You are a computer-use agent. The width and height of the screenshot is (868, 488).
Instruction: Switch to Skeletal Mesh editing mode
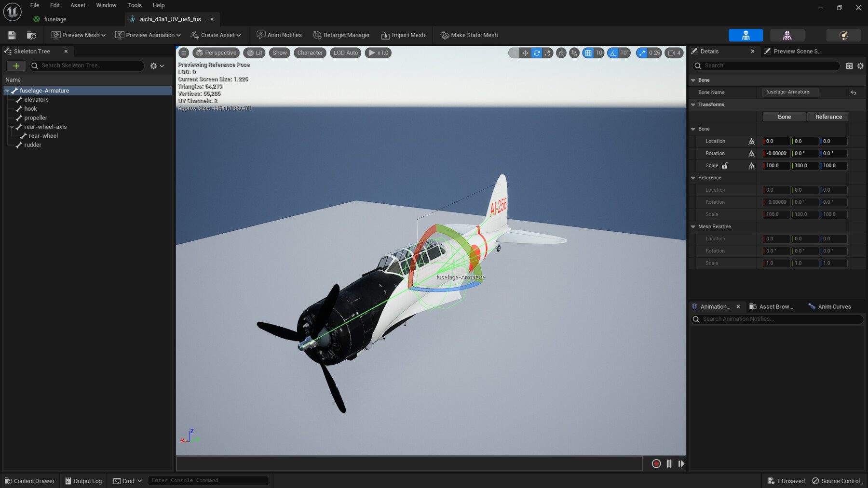[x=787, y=35]
